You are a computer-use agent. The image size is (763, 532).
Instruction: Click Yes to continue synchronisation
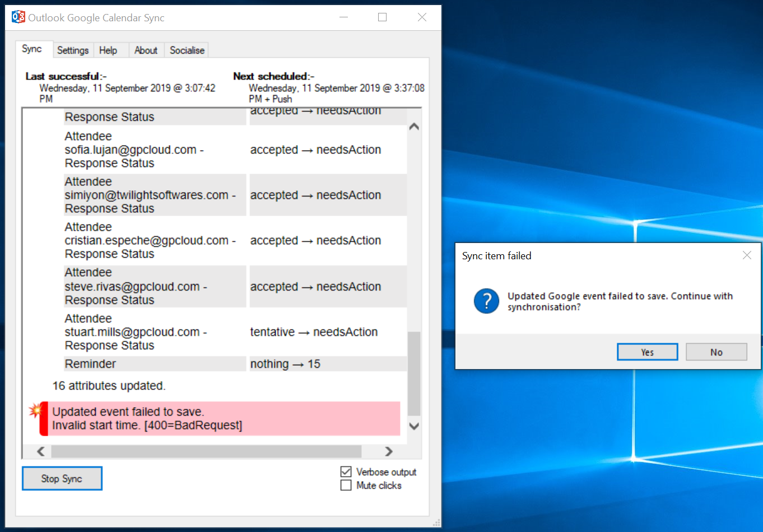(x=647, y=352)
